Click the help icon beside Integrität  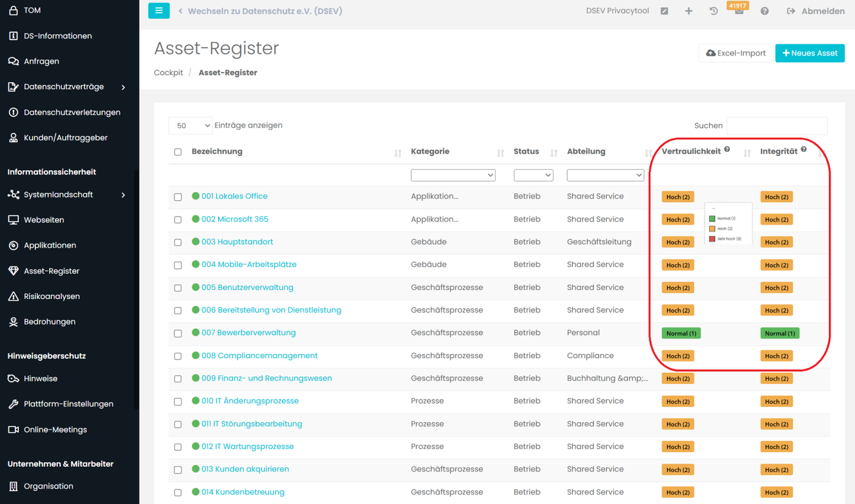pyautogui.click(x=804, y=149)
